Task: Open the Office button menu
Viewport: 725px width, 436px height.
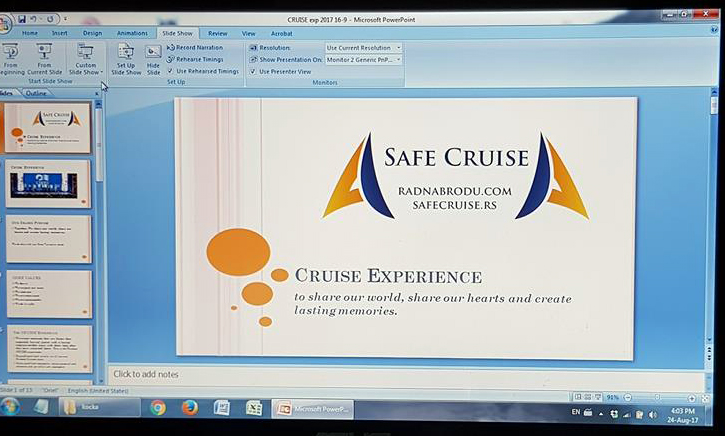Action: click(x=4, y=22)
